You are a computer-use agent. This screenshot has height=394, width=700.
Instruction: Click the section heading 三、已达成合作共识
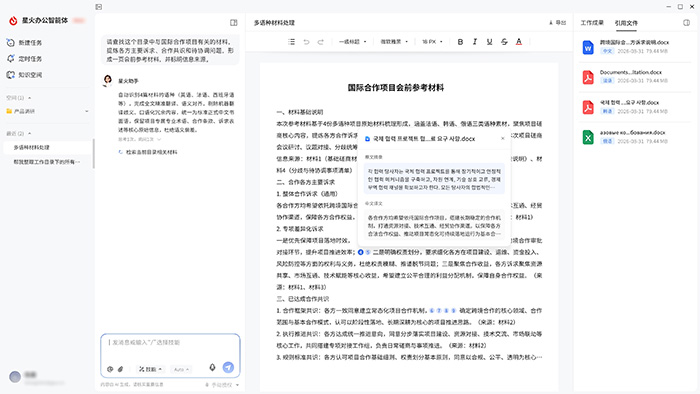click(303, 299)
